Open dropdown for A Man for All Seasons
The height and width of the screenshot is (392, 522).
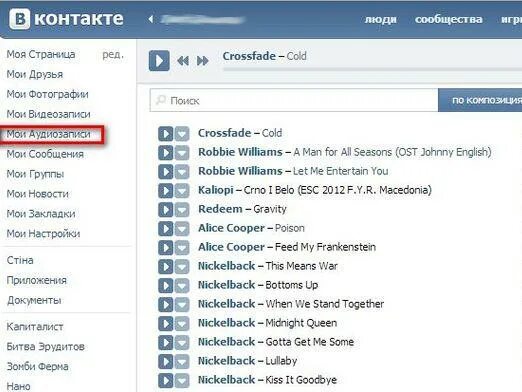click(x=182, y=153)
